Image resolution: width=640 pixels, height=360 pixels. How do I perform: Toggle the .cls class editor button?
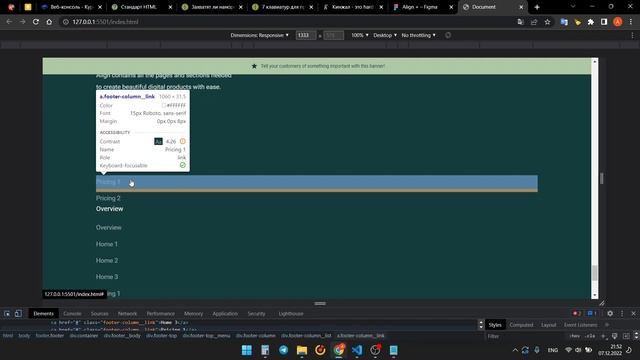tap(590, 336)
